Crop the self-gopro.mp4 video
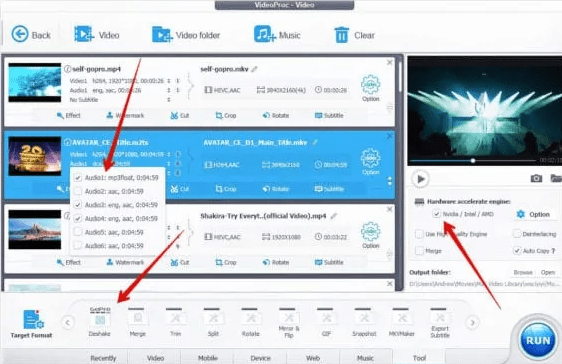Viewport: 562px width, 364px height. point(225,115)
